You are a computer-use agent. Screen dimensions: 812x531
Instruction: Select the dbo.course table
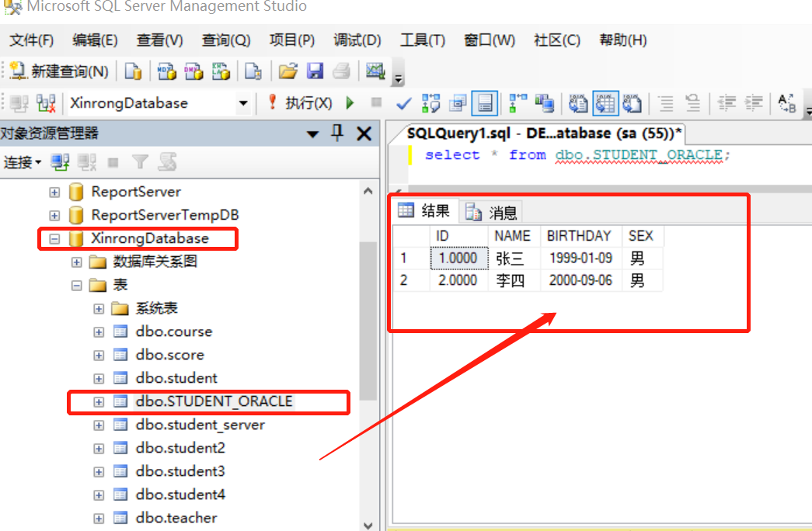pos(174,331)
